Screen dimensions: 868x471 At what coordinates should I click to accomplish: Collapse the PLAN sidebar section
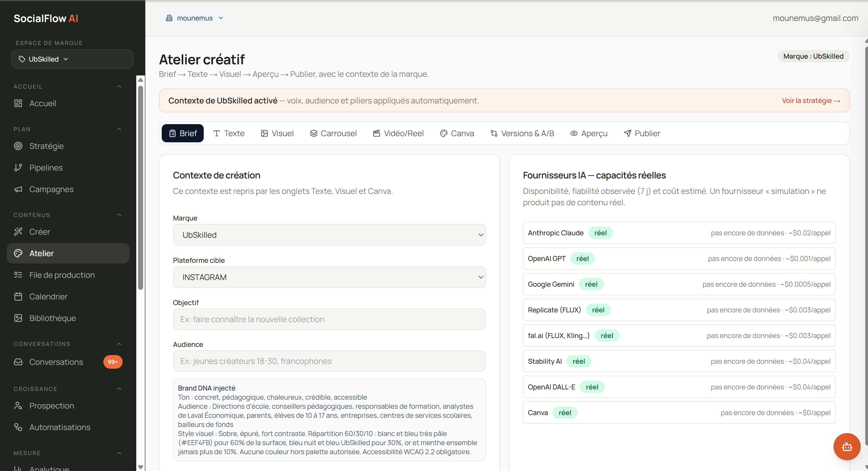click(119, 129)
